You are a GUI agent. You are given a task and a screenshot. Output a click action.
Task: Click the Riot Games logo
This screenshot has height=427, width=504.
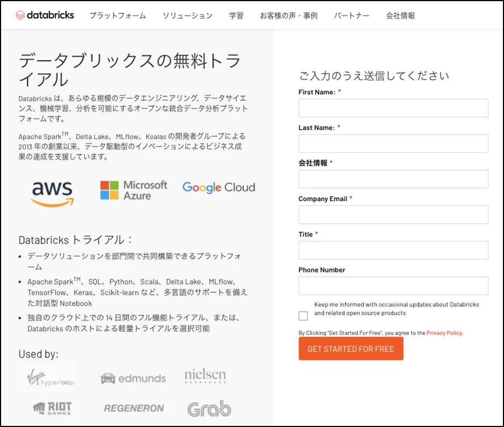tap(53, 408)
